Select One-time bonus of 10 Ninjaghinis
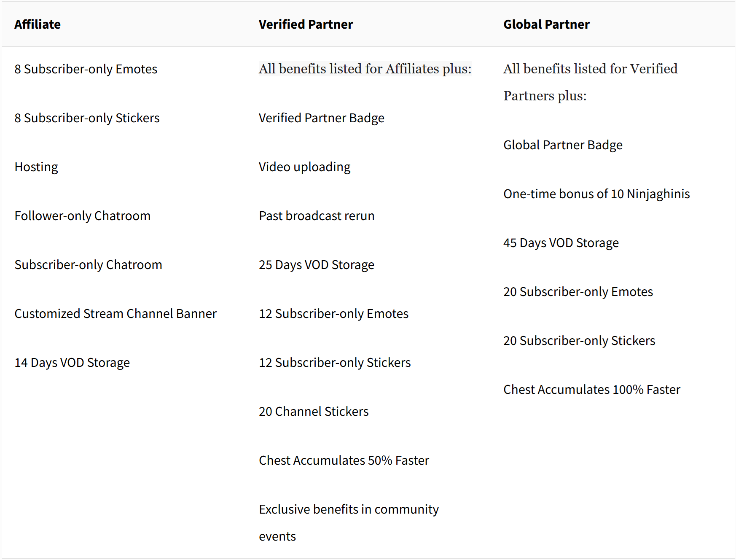Screen dimensions: 736x560 click(596, 194)
